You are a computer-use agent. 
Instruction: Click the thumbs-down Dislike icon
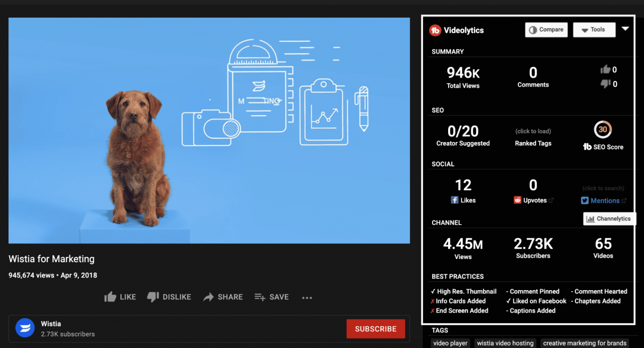(x=153, y=297)
